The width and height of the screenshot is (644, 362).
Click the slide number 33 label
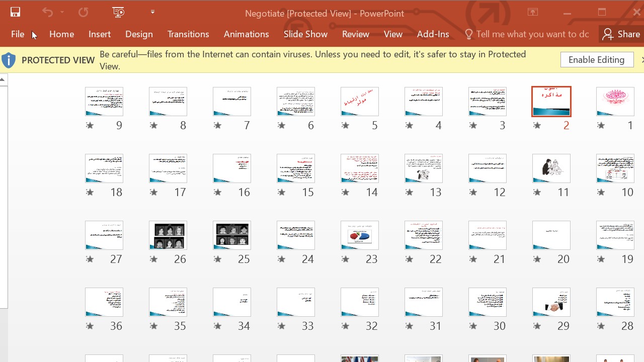tap(308, 326)
